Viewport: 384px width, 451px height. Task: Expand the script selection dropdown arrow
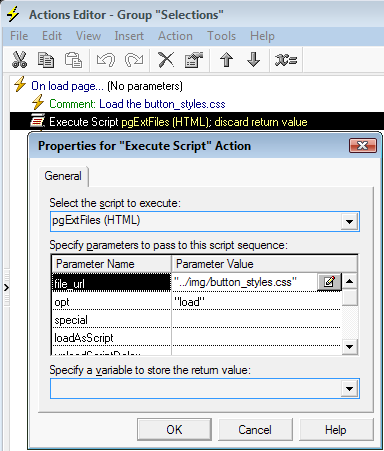(x=349, y=221)
